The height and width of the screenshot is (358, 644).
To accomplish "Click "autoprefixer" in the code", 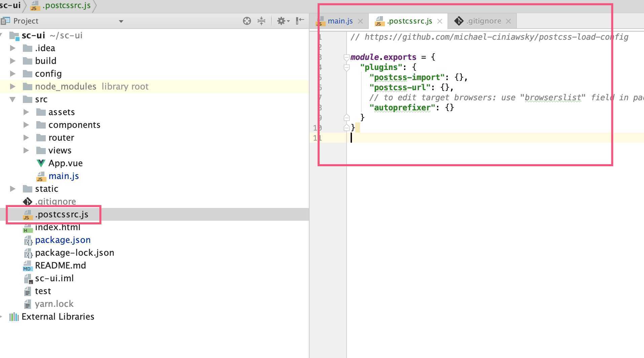I will [x=402, y=108].
